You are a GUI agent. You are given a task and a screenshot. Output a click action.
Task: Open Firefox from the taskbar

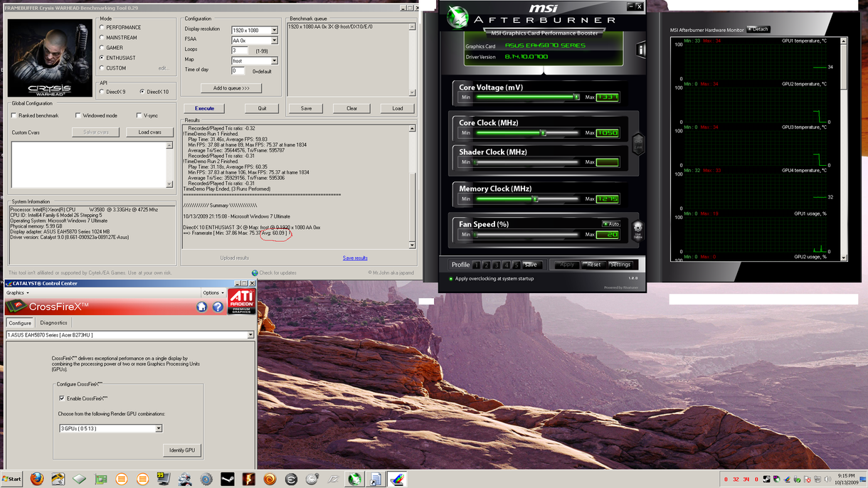(x=37, y=479)
